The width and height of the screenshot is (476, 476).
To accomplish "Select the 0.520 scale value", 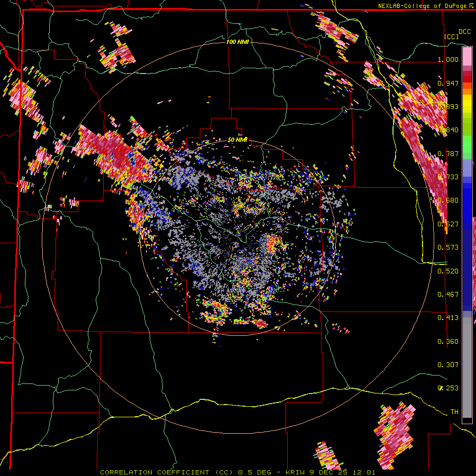I will pos(448,271).
